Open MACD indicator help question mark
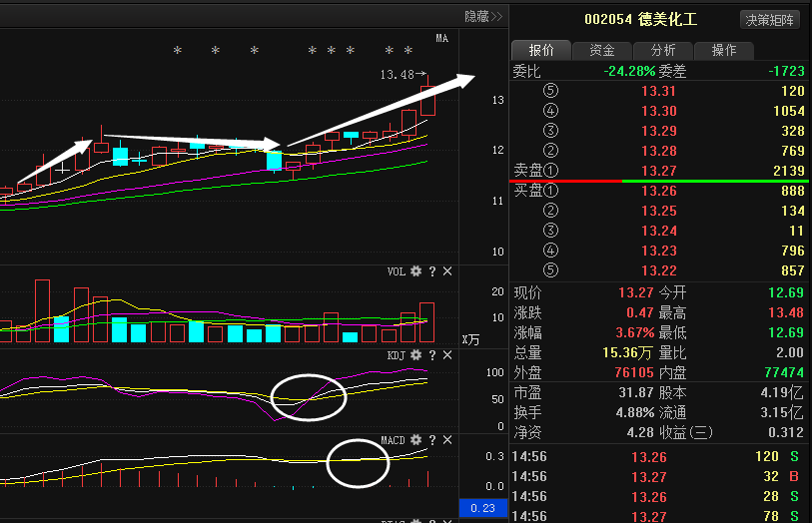 pyautogui.click(x=432, y=440)
